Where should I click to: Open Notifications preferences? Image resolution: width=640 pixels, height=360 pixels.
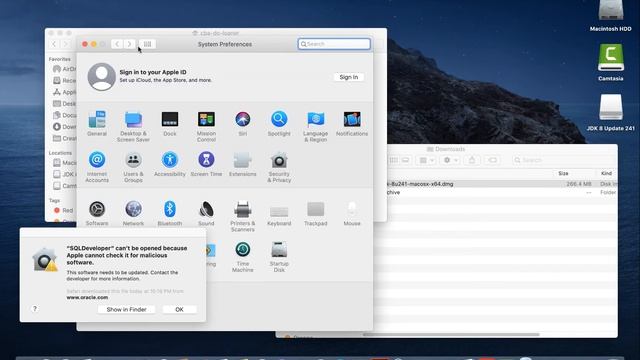click(x=352, y=124)
